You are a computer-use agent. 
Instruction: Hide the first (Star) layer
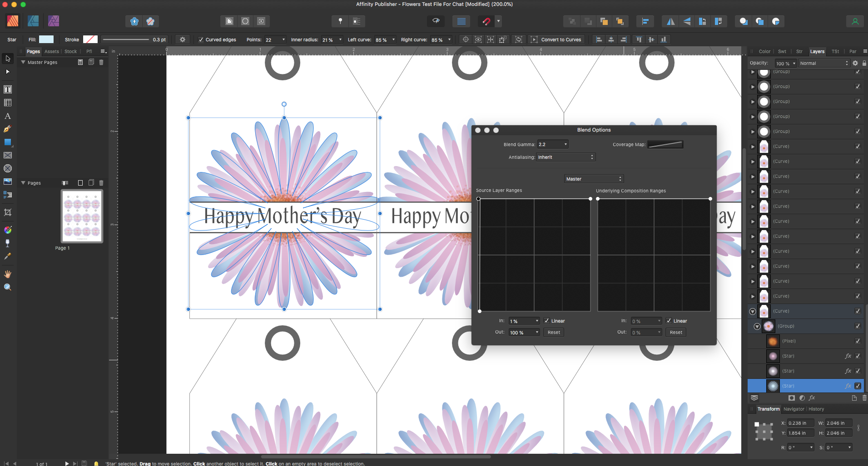858,356
